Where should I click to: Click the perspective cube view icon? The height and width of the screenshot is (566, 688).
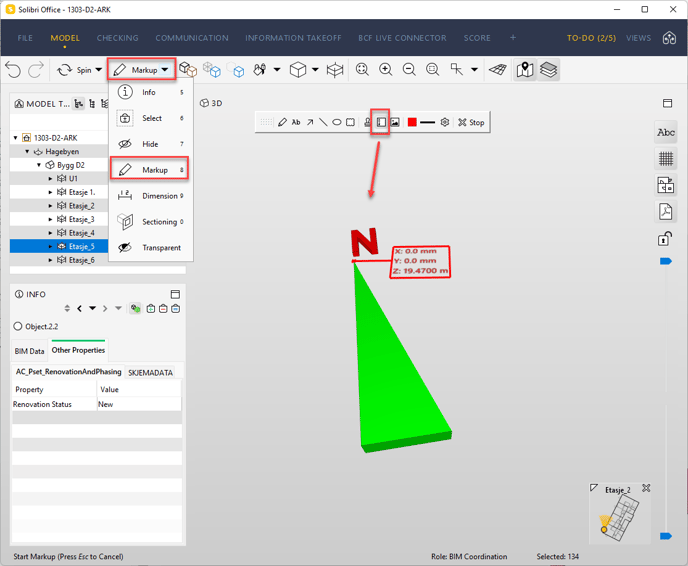tap(298, 70)
